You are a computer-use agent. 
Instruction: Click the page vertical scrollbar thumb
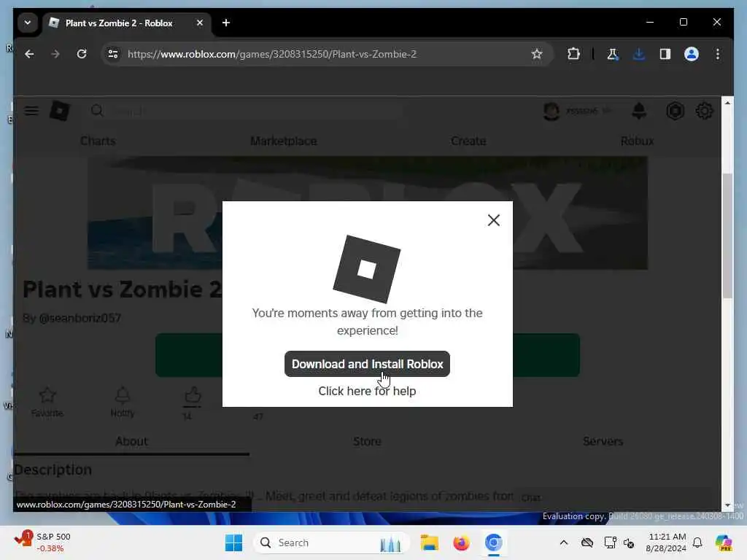tap(727, 236)
